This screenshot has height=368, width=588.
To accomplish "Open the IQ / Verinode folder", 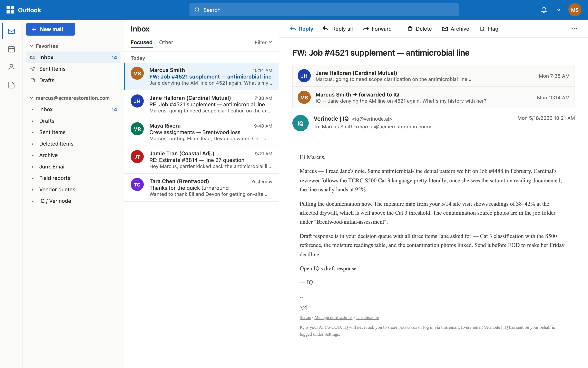I will click(x=73, y=201).
